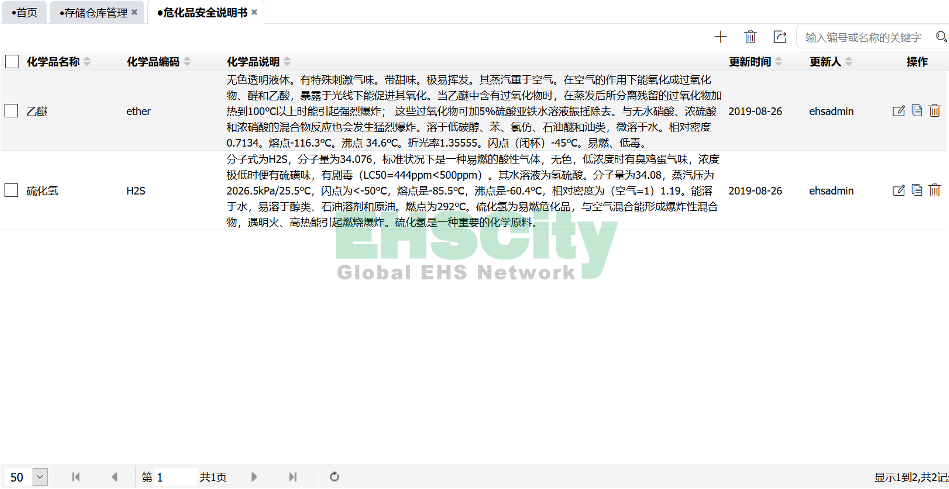The image size is (949, 489).
Task: Go to next page
Action: [x=254, y=477]
